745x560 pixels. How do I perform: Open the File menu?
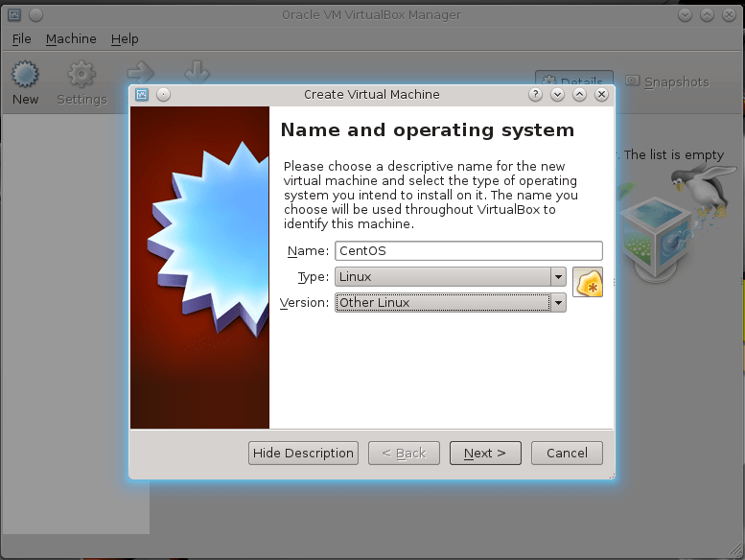21,39
